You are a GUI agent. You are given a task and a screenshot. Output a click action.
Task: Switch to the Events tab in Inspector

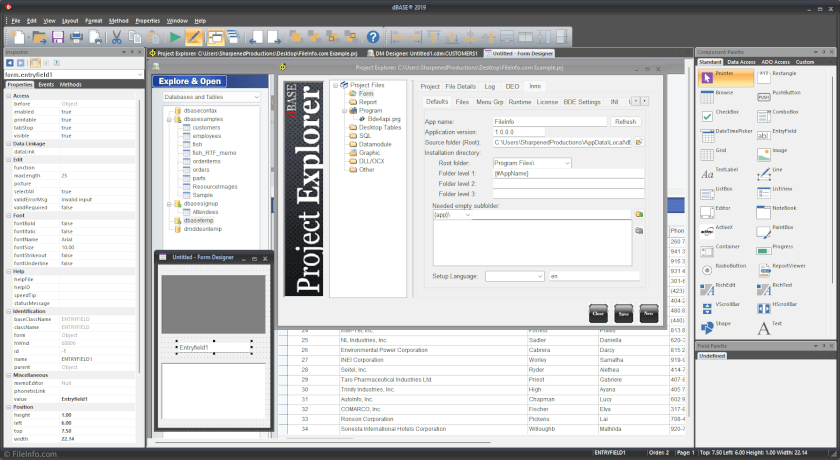pyautogui.click(x=46, y=85)
